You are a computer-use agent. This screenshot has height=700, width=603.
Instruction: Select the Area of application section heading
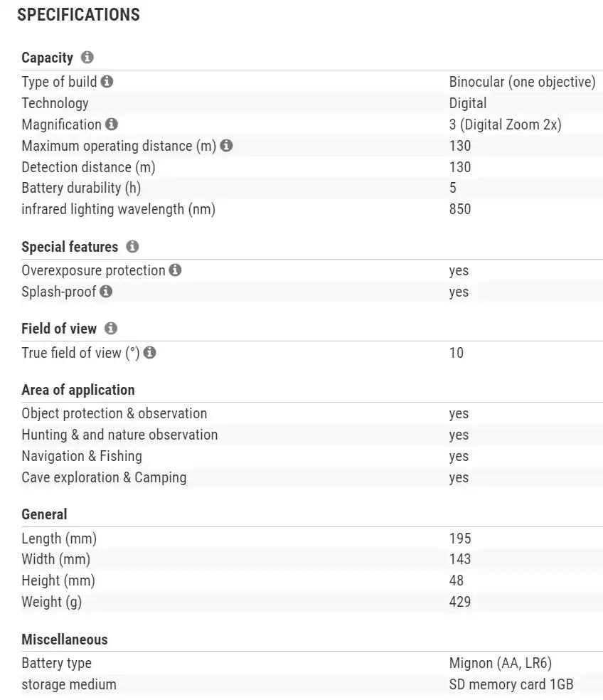pyautogui.click(x=78, y=390)
